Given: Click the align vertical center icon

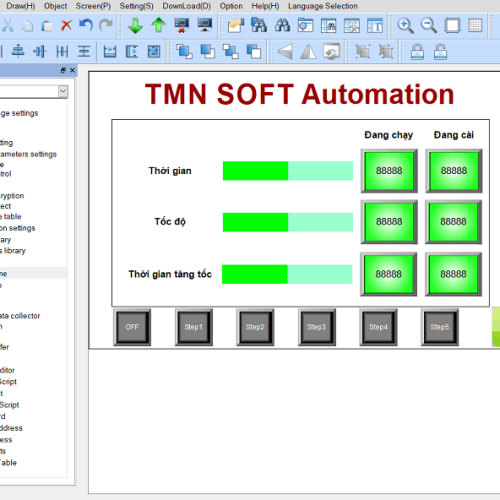Looking at the screenshot, I should (x=18, y=51).
